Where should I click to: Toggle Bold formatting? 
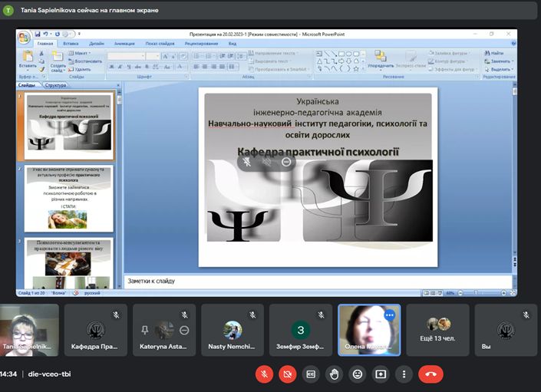click(111, 67)
